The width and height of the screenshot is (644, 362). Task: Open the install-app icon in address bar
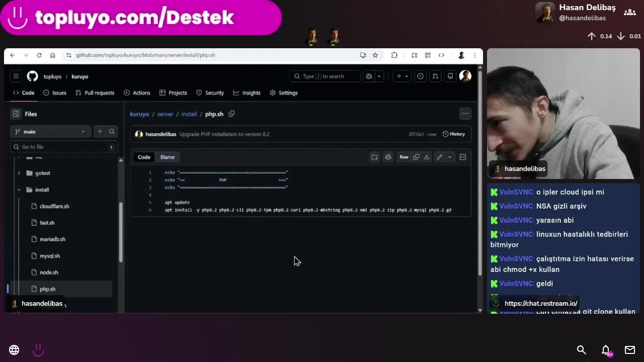[363, 55]
